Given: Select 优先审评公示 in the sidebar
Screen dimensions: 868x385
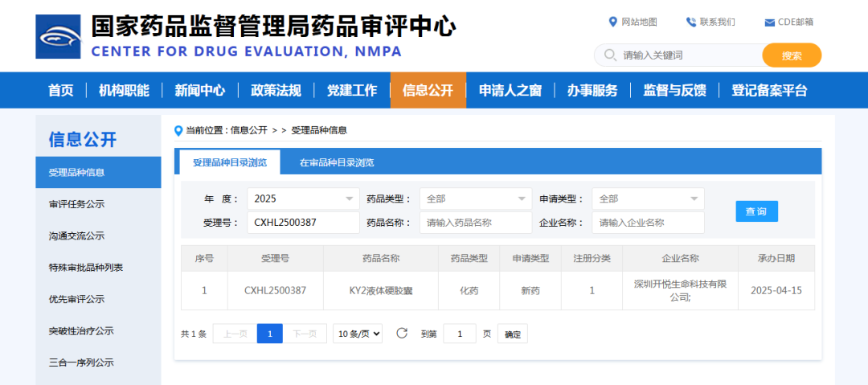Looking at the screenshot, I should click(99, 299).
